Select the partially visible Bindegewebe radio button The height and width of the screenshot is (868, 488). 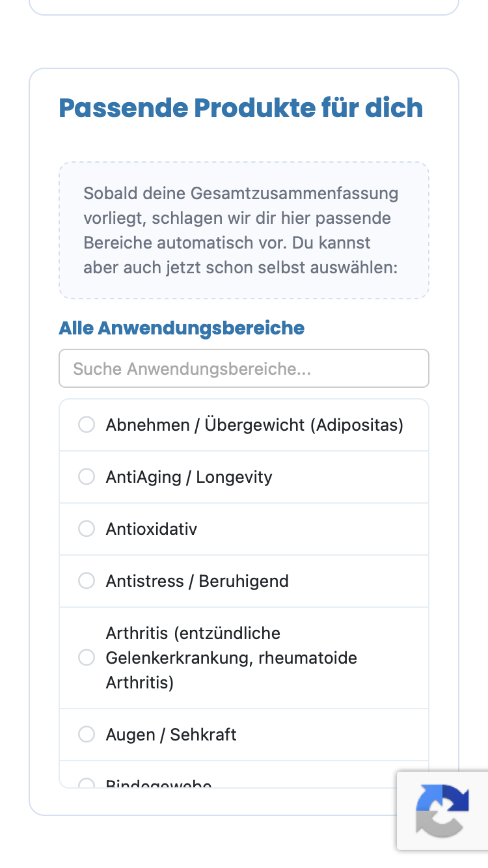(87, 783)
